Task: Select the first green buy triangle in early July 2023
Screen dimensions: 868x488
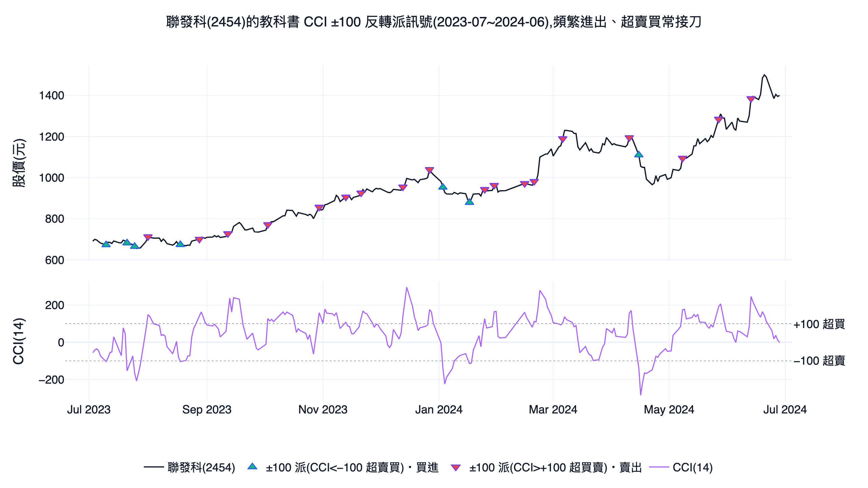Action: 106,244
